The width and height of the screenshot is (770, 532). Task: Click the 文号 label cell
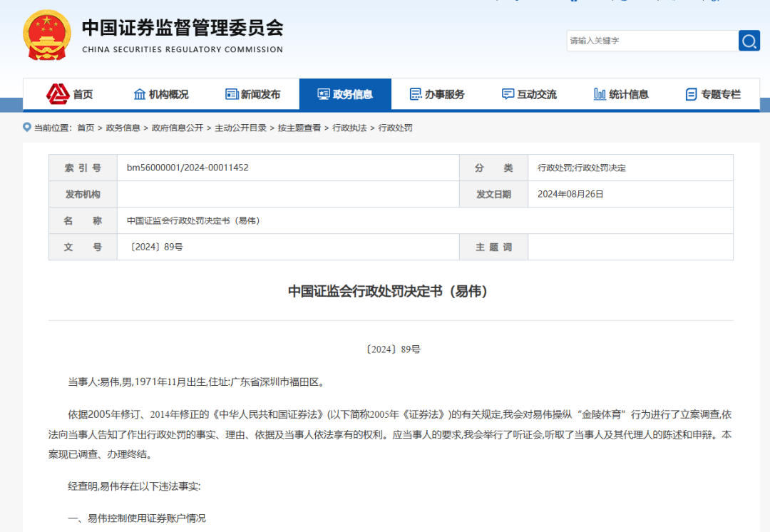83,247
